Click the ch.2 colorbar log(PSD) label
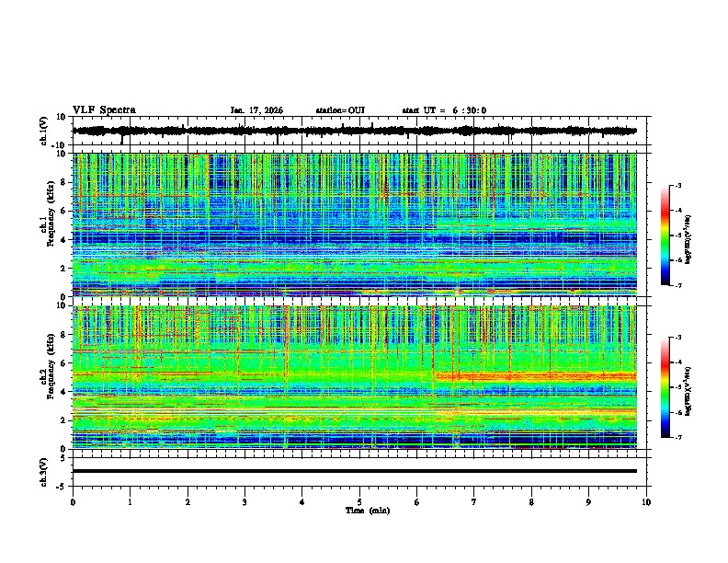The width and height of the screenshot is (728, 563). point(688,390)
